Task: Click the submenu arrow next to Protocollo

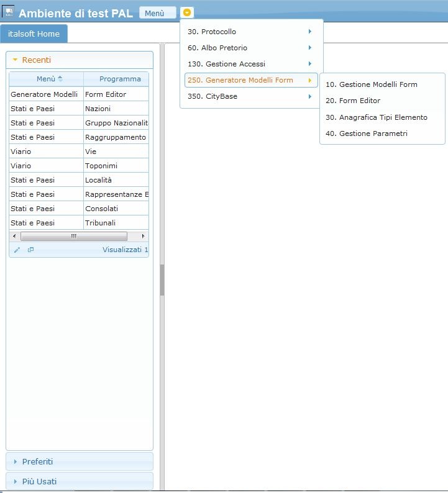Action: (309, 32)
